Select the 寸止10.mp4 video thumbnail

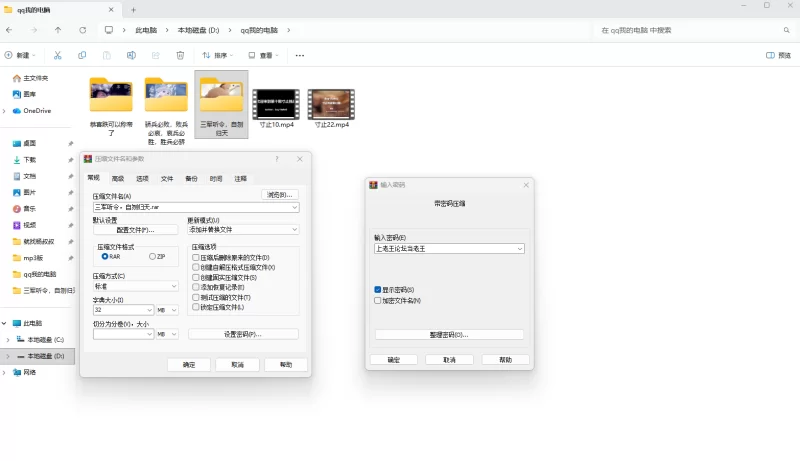click(276, 105)
